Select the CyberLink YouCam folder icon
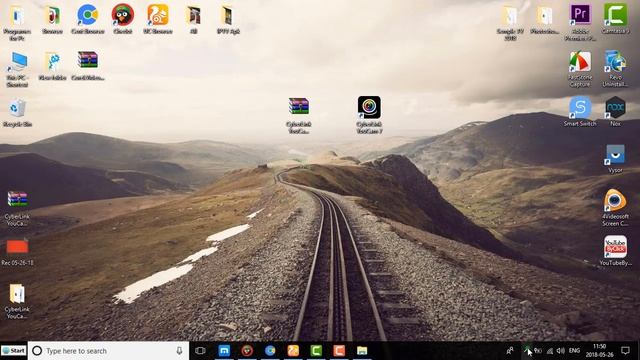The width and height of the screenshot is (640, 360). (17, 294)
